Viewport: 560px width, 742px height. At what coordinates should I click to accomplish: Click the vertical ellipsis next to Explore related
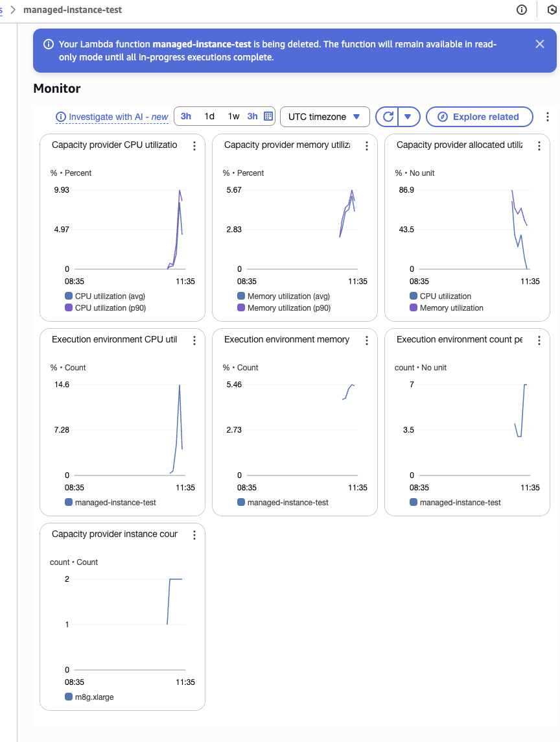[x=548, y=116]
